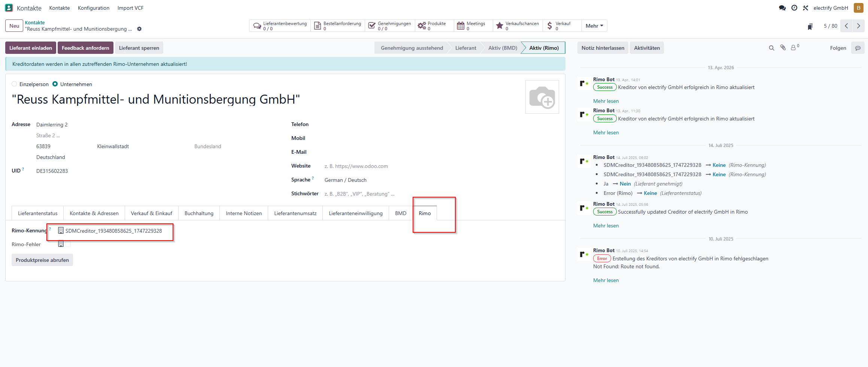
Task: Open the Kontakte app home icon
Action: pos(9,8)
